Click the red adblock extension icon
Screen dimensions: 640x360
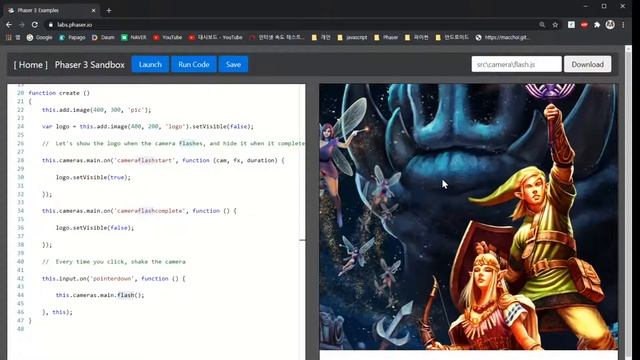pos(584,25)
